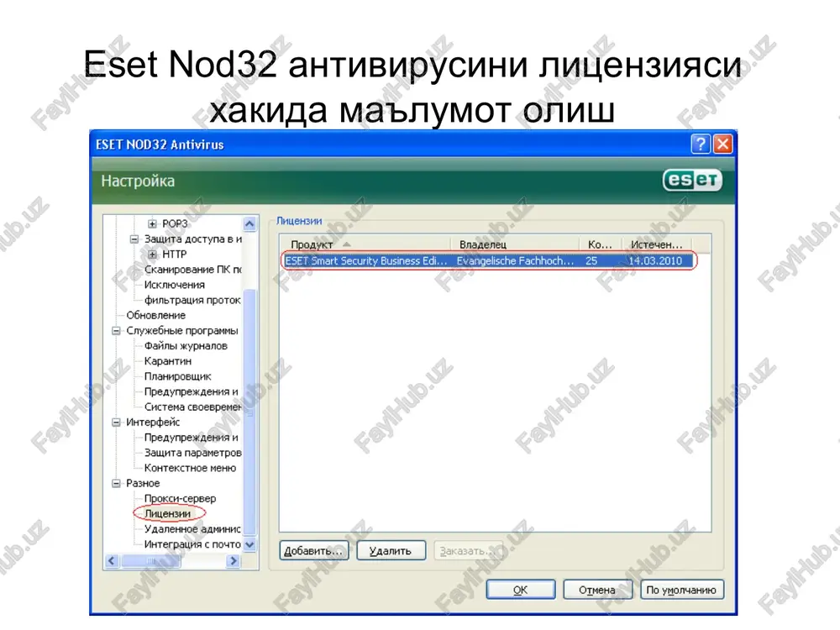
Task: Expand the POP3 tree node
Action: pyautogui.click(x=152, y=224)
